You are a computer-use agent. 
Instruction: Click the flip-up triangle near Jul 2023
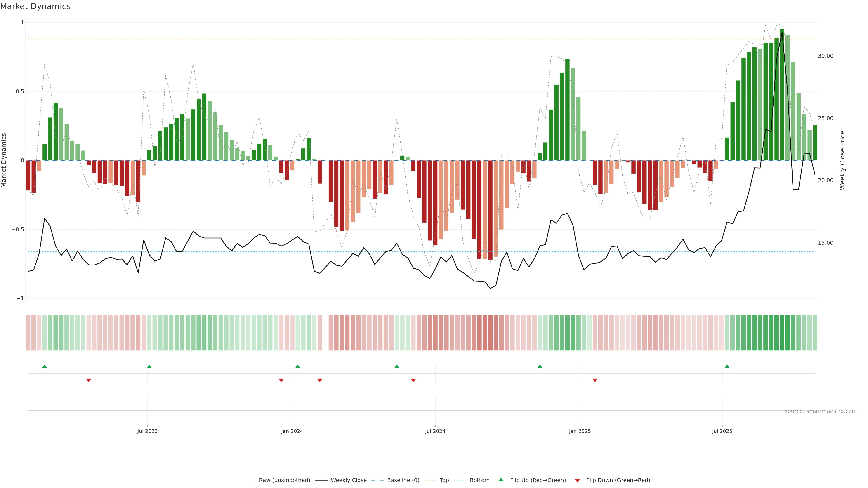[149, 366]
